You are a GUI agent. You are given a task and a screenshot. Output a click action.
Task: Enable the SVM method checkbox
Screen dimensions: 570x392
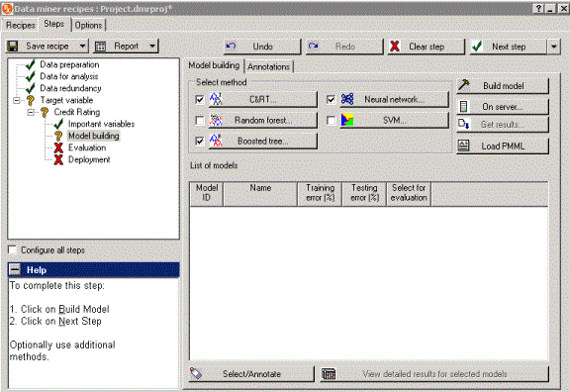pos(331,120)
